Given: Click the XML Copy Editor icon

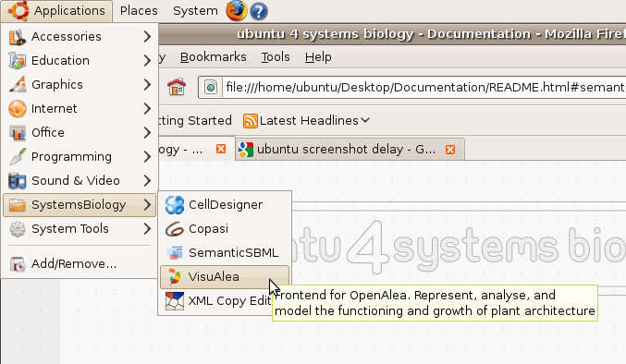Looking at the screenshot, I should tap(175, 301).
